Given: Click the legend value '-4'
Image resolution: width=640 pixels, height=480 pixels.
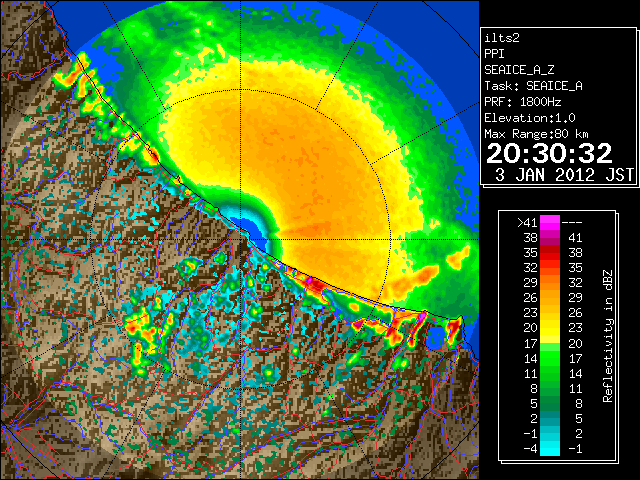Looking at the screenshot, I should 530,448.
